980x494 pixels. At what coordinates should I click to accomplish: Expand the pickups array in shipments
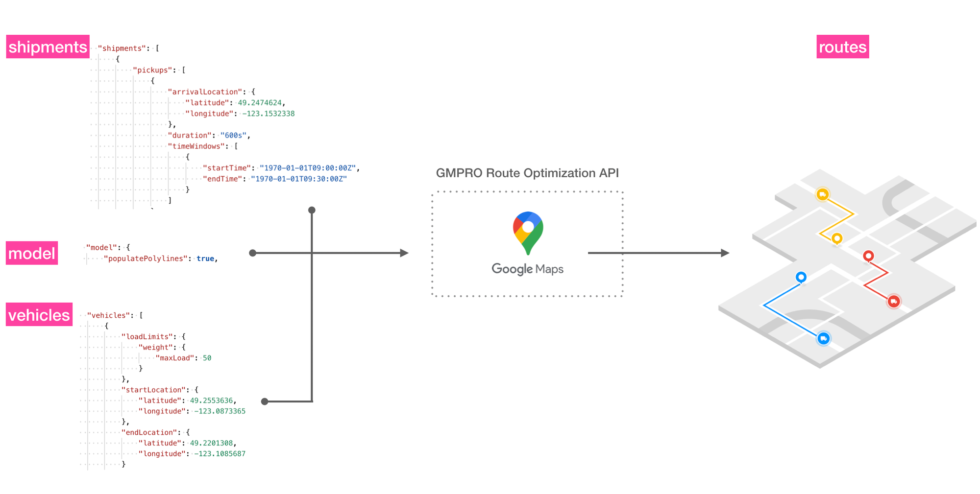point(152,70)
